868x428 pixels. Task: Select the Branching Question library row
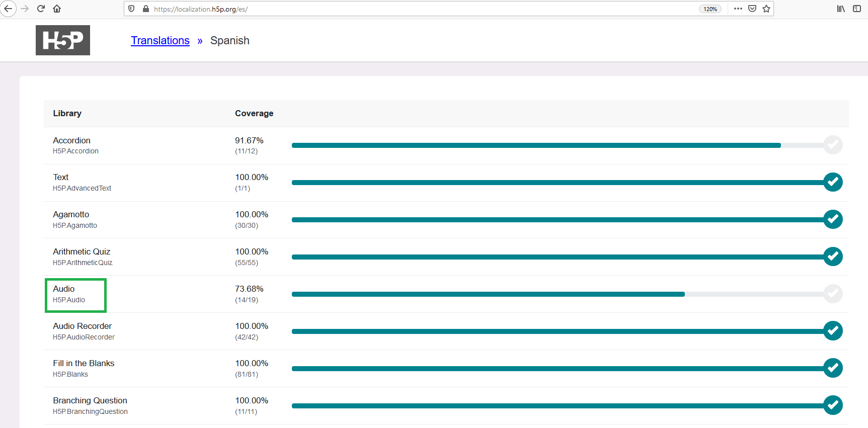[x=446, y=405]
